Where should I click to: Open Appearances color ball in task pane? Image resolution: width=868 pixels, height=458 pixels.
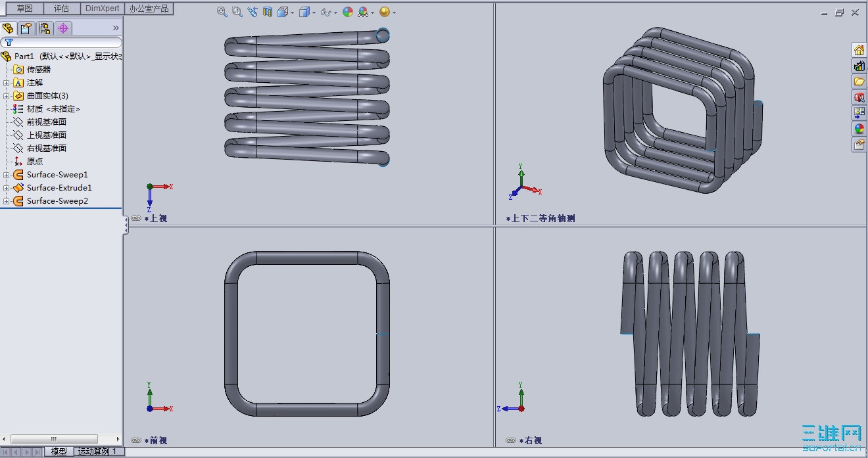(x=859, y=129)
